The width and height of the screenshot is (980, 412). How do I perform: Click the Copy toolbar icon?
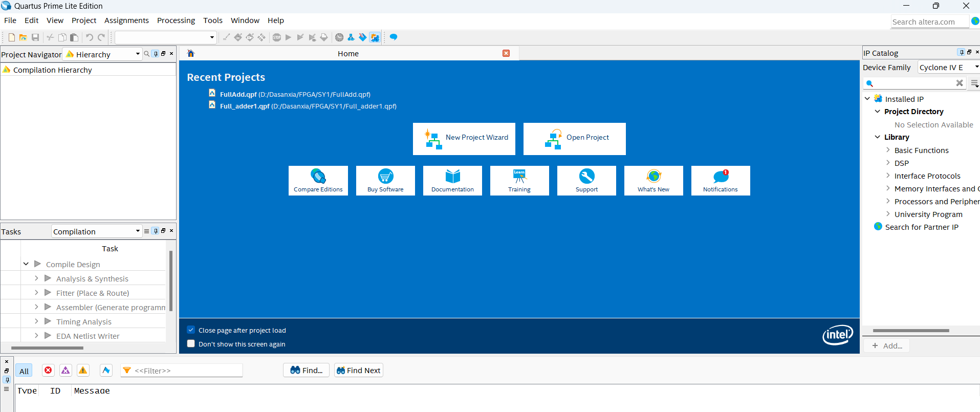pos(62,37)
